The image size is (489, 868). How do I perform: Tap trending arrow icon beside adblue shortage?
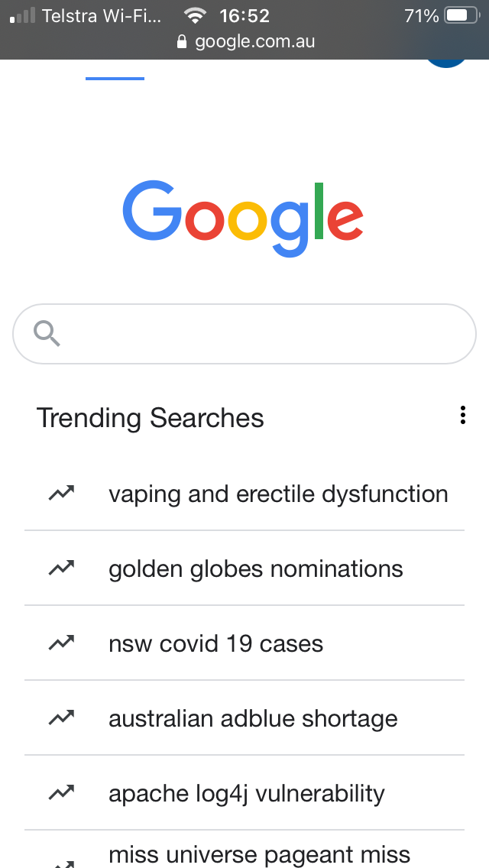pos(61,717)
